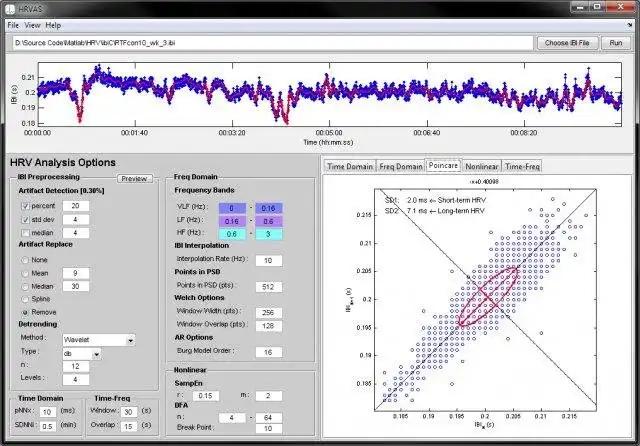Select the Spline artifact replace option
The height and width of the screenshot is (446, 640).
pos(25,299)
